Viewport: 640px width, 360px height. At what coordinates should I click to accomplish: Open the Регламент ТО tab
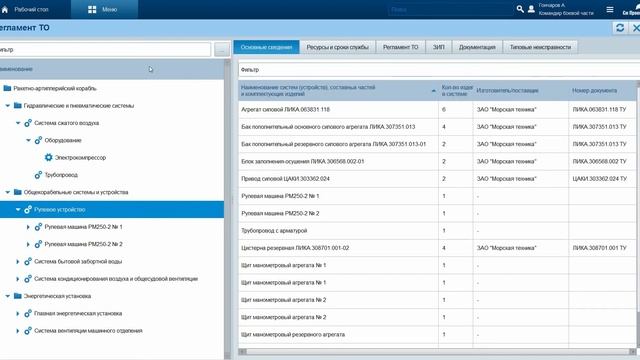click(400, 47)
